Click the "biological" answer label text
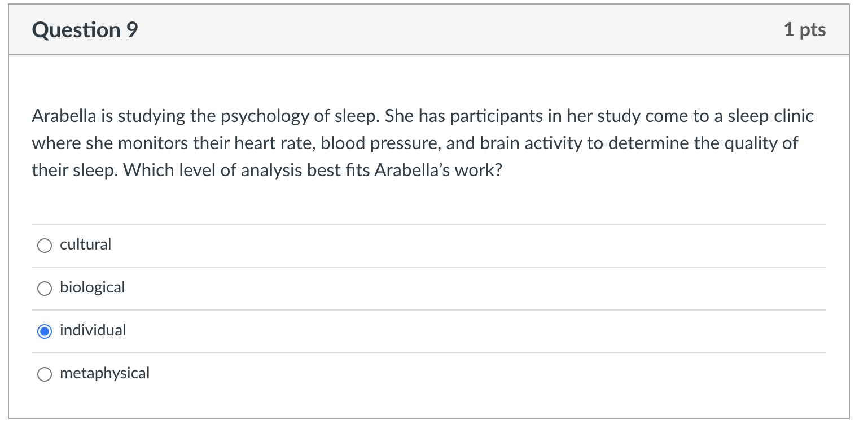Viewport: 868px width, 428px height. click(x=92, y=287)
